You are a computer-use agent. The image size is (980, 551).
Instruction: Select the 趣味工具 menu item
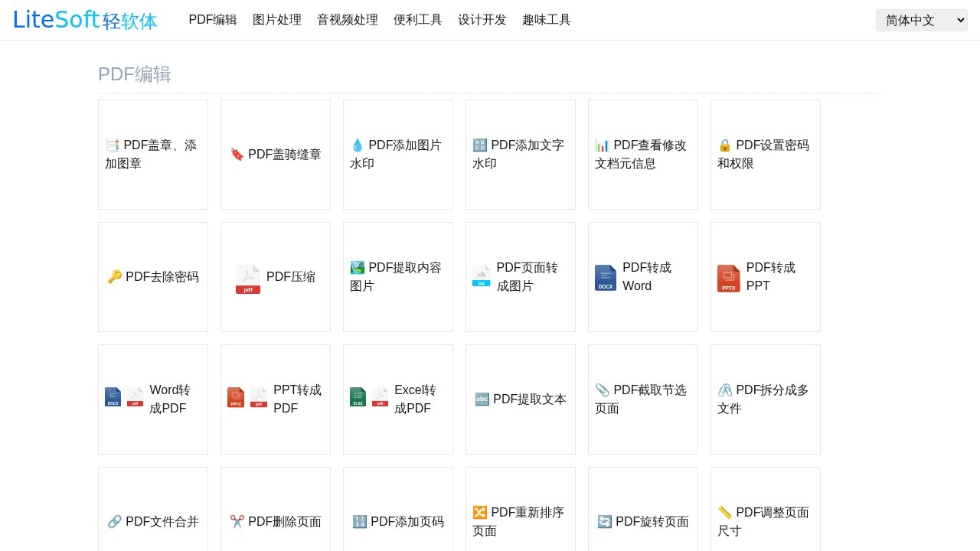point(546,20)
